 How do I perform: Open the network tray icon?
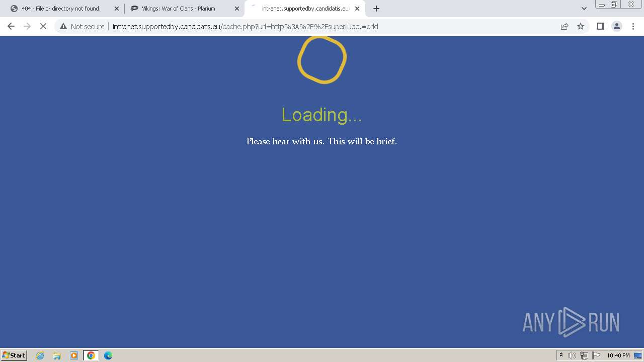pyautogui.click(x=584, y=355)
